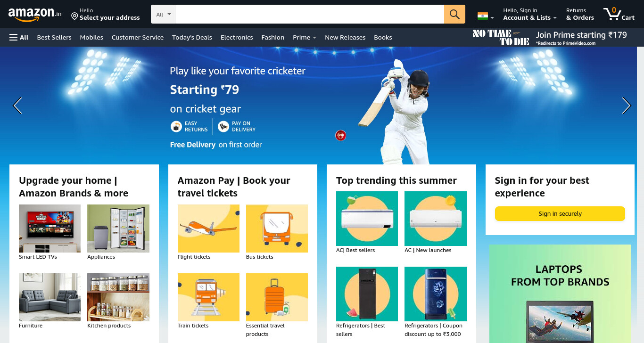Expand the All search category dropdown
The height and width of the screenshot is (343, 644).
[163, 14]
